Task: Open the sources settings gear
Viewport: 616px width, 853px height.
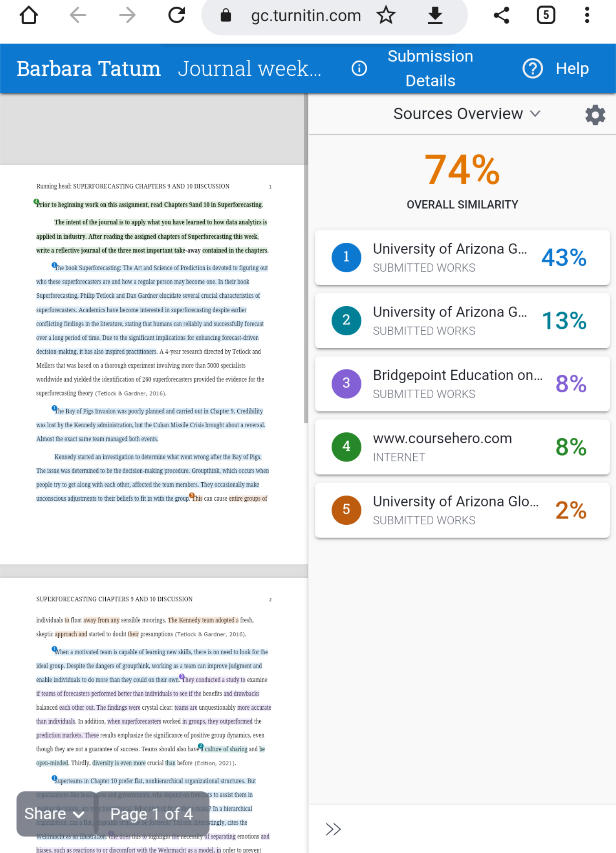Action: [595, 115]
